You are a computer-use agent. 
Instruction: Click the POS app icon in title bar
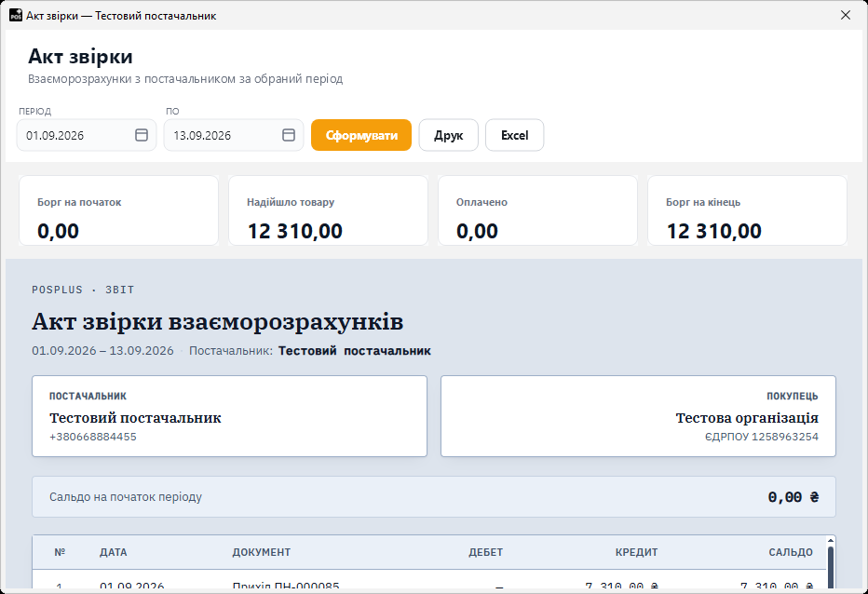tap(16, 16)
